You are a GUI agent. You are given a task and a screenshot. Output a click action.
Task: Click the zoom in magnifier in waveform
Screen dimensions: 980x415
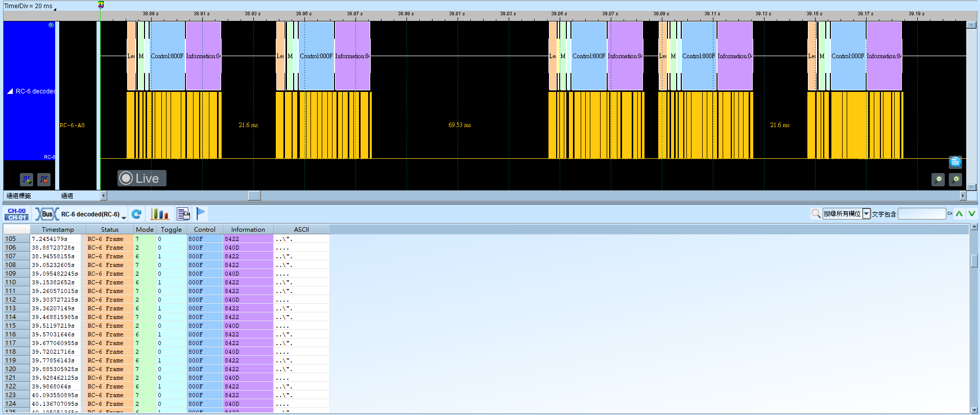955,179
